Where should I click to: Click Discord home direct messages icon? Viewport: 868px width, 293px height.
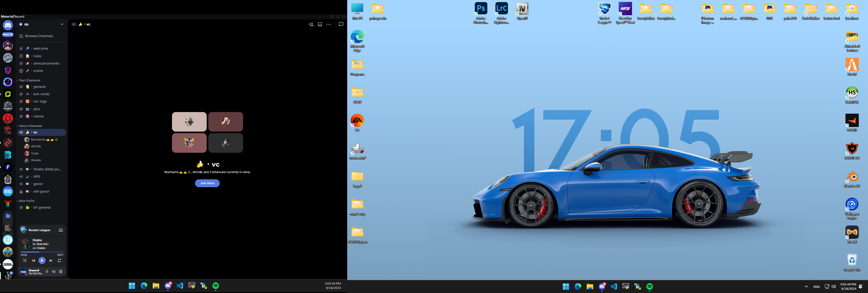point(8,25)
